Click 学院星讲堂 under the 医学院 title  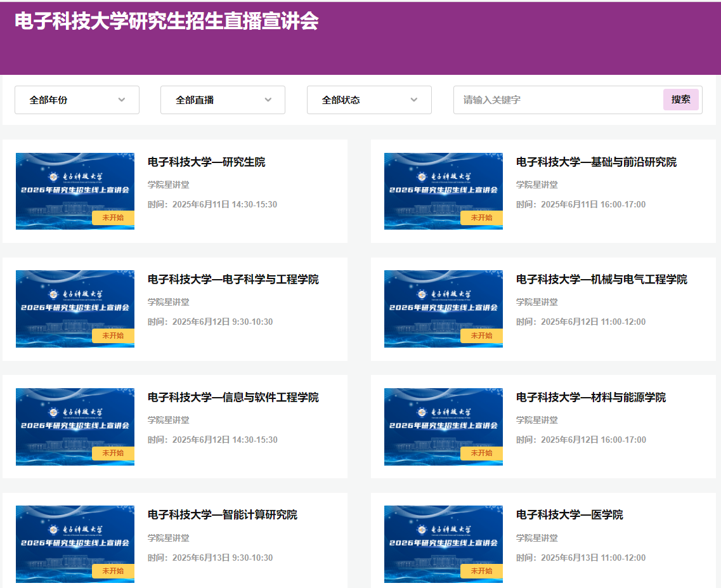tap(536, 538)
